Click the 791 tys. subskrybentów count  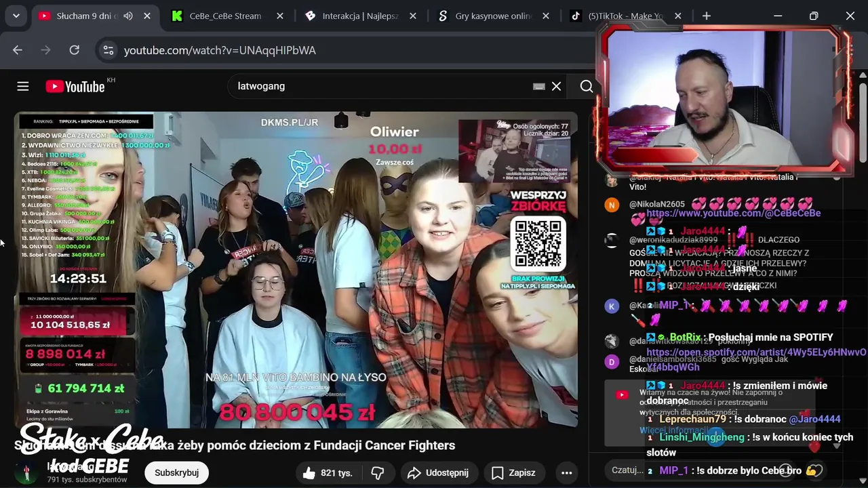click(x=87, y=479)
